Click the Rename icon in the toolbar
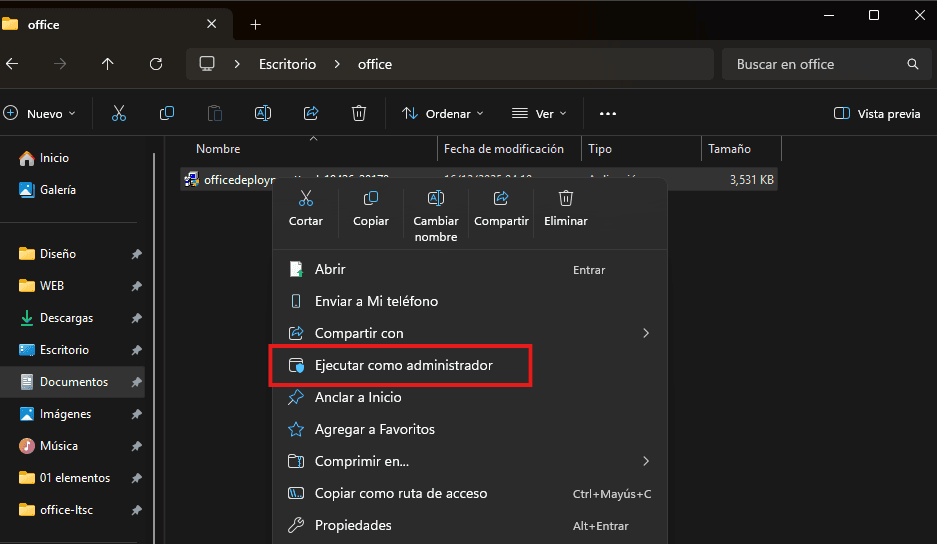 tap(263, 114)
